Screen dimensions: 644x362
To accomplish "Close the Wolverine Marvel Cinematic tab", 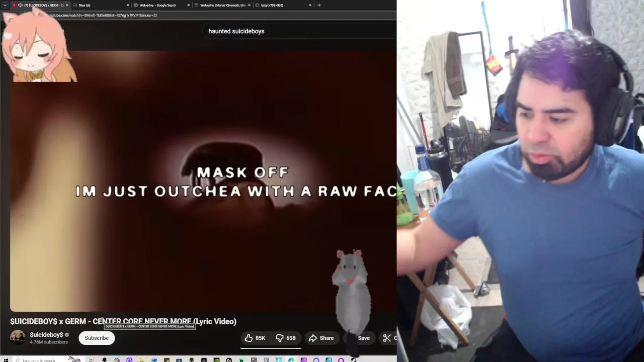I will click(x=250, y=5).
